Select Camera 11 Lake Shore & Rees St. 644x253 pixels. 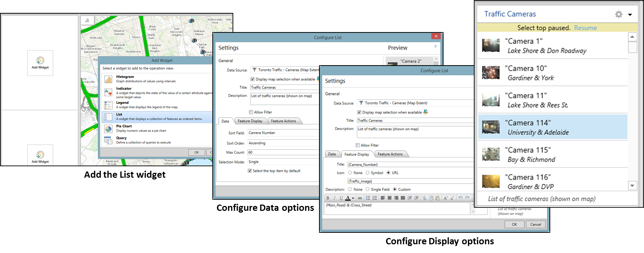click(x=553, y=100)
